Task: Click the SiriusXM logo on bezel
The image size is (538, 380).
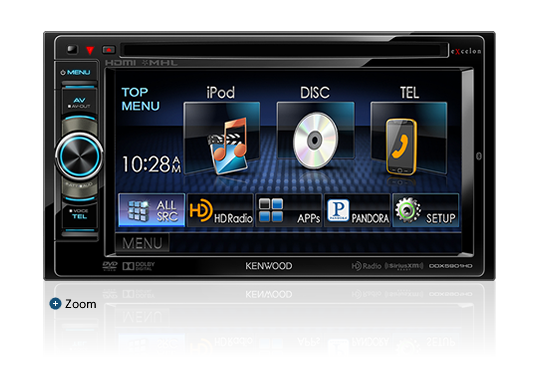Action: pyautogui.click(x=404, y=266)
